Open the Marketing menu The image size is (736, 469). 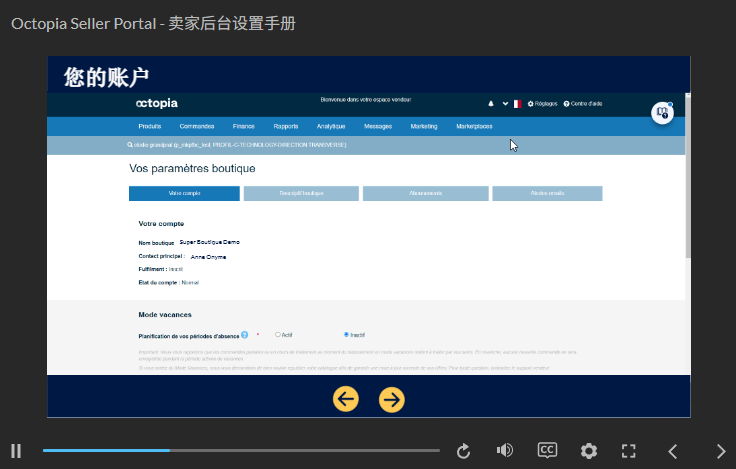[424, 126]
